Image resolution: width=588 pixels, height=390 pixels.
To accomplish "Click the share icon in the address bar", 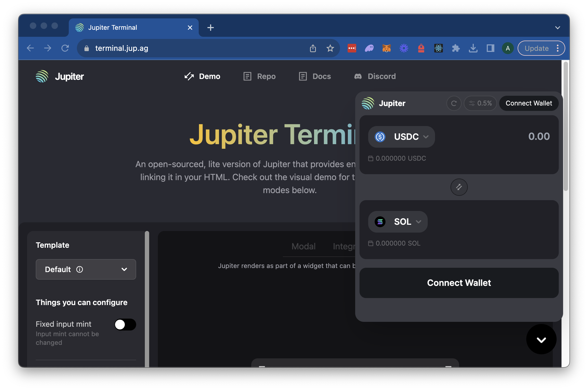I will [x=313, y=48].
